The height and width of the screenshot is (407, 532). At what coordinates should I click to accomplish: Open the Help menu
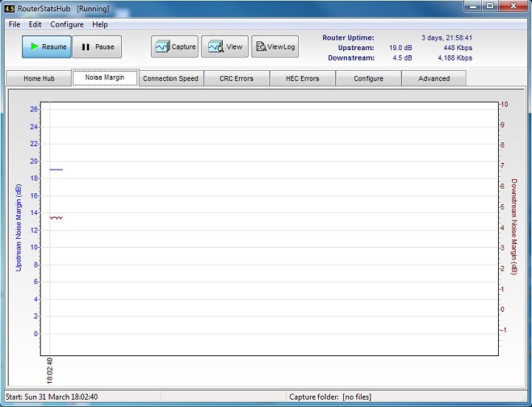point(100,24)
